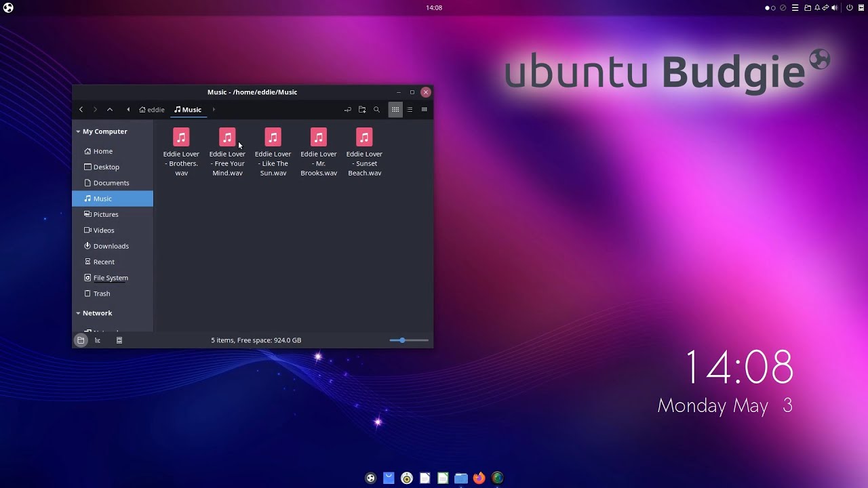Switch to list view
Image resolution: width=868 pixels, height=488 pixels.
coord(410,110)
